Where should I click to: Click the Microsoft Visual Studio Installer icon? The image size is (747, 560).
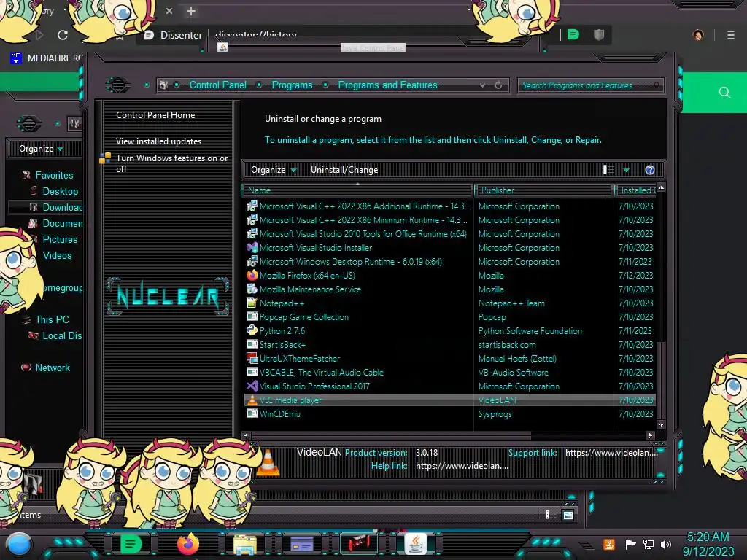click(x=252, y=248)
